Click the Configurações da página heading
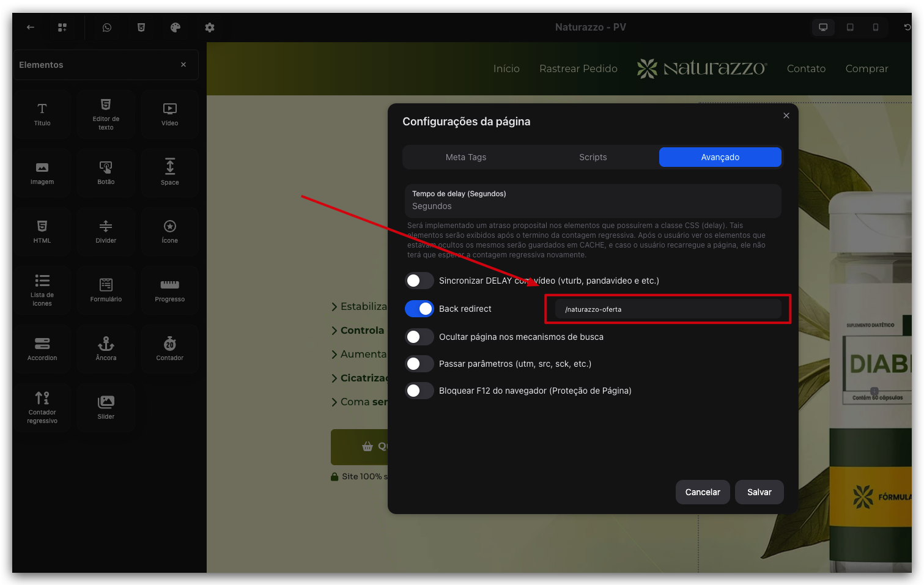The width and height of the screenshot is (924, 585). click(467, 122)
